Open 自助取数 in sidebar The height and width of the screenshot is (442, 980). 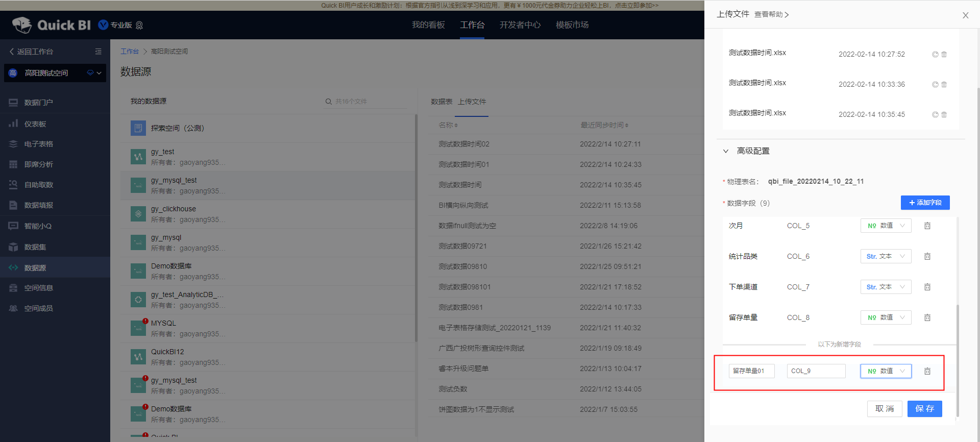click(55, 185)
